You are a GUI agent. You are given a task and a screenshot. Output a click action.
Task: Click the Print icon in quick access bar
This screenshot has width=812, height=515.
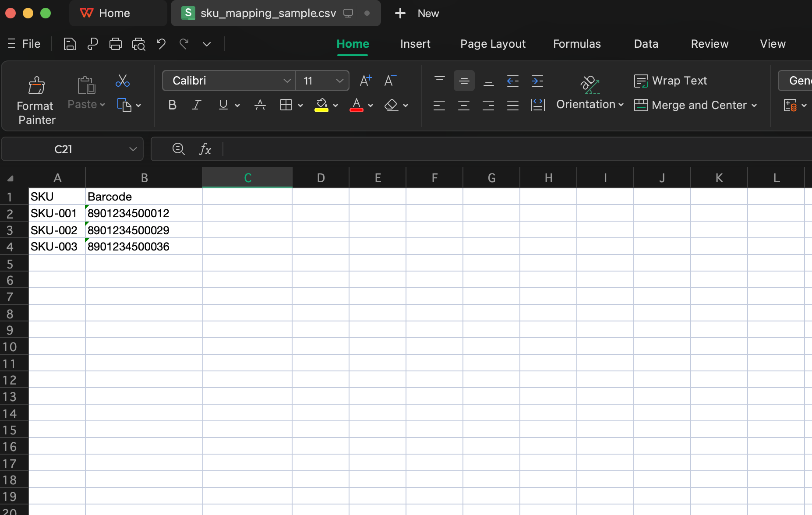click(116, 44)
